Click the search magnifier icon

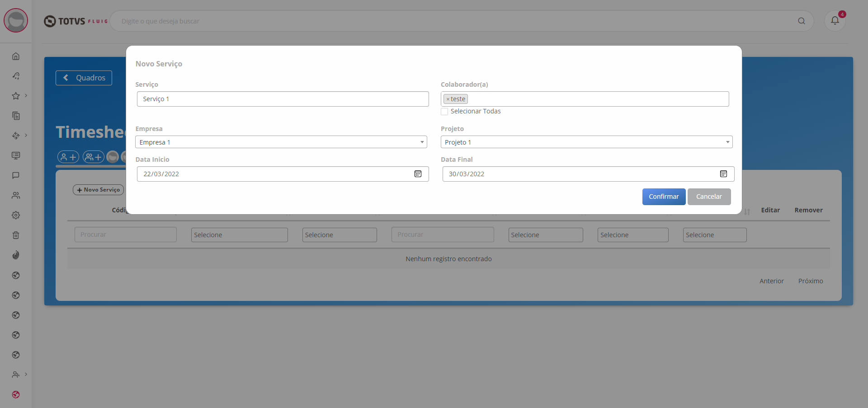pyautogui.click(x=801, y=21)
